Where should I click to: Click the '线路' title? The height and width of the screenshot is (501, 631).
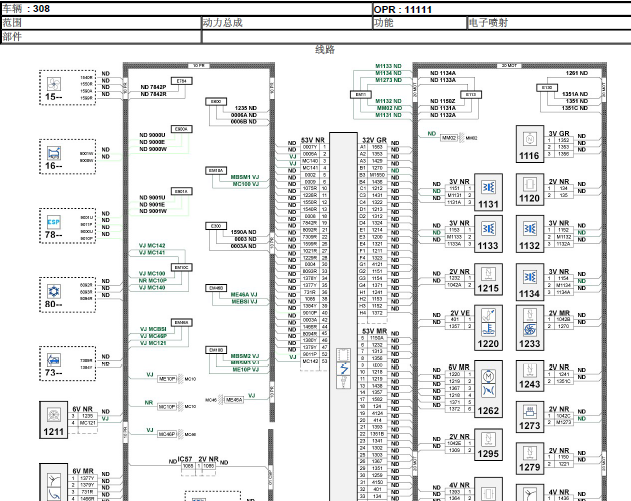click(325, 50)
